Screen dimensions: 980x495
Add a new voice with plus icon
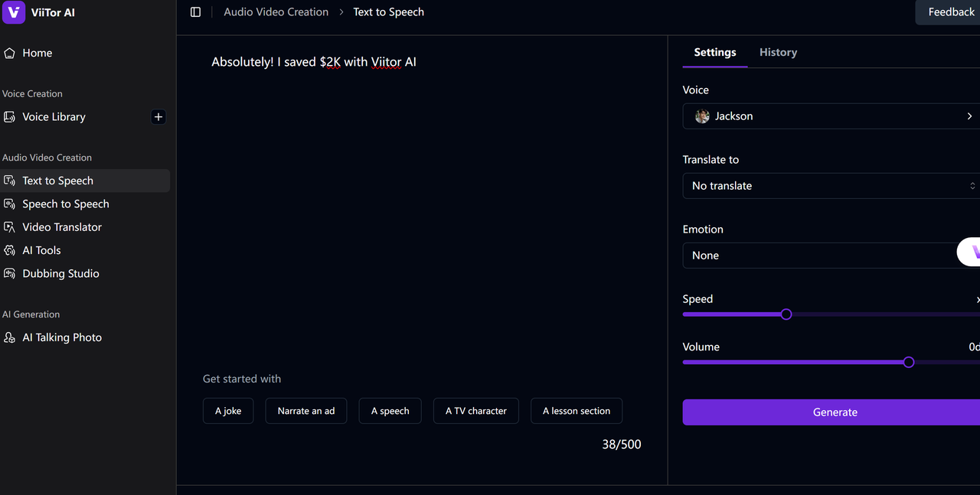(158, 117)
